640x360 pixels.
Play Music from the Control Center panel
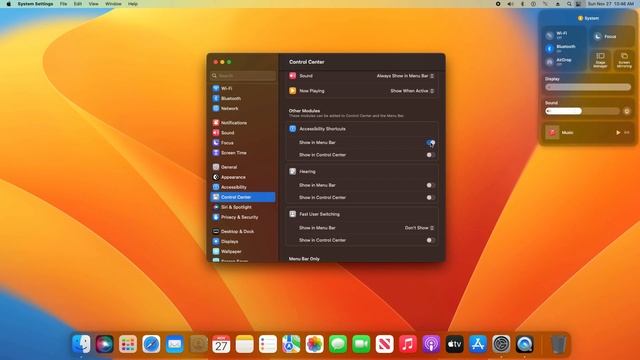click(x=618, y=133)
